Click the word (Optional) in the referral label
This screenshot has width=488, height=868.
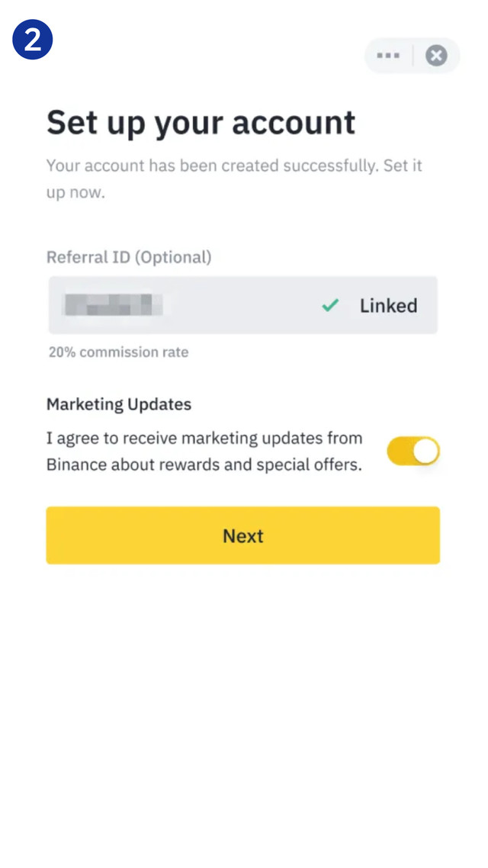point(173,257)
